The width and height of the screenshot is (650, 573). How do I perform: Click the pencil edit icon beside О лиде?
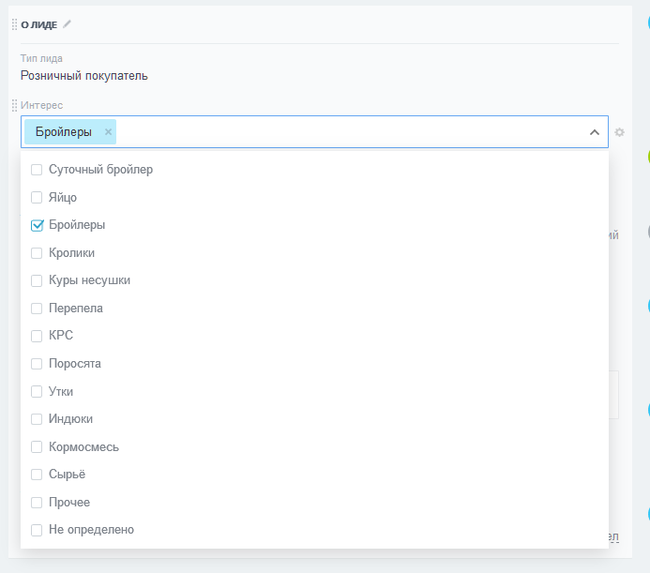pyautogui.click(x=67, y=24)
